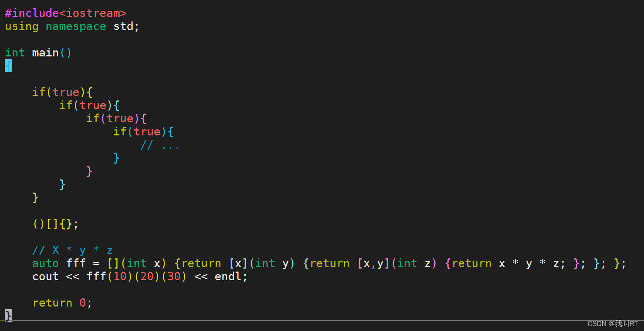644x331 pixels.
Task: Click the pink closing brace
Action: click(89, 171)
